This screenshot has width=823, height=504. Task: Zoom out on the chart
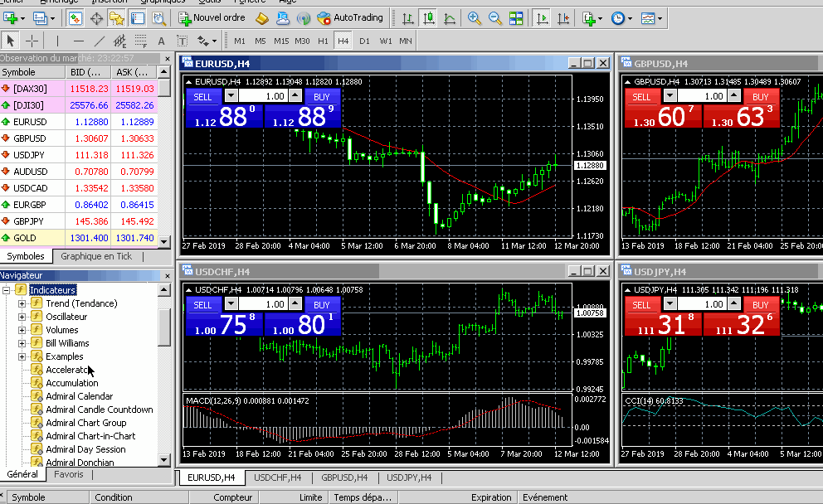pos(495,18)
